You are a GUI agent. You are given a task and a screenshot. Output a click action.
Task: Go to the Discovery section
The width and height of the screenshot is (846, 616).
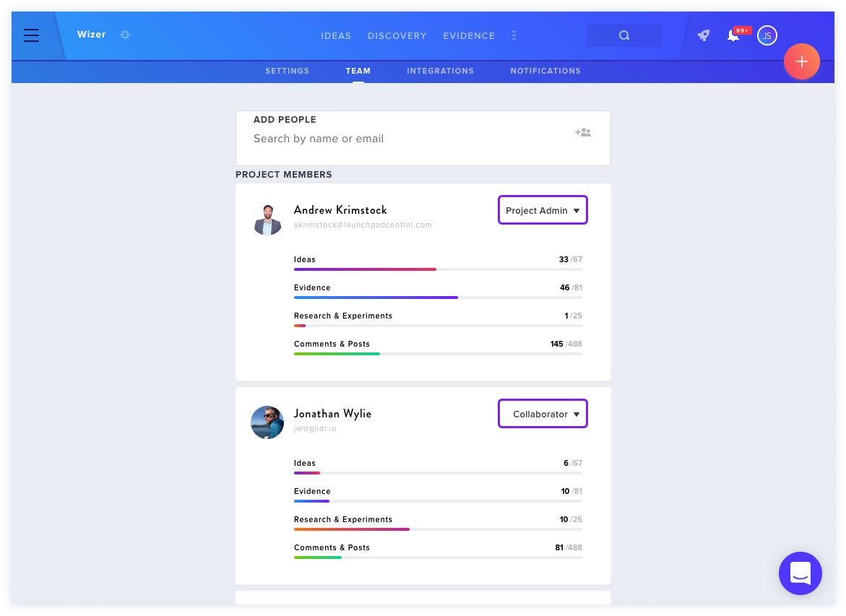tap(397, 35)
